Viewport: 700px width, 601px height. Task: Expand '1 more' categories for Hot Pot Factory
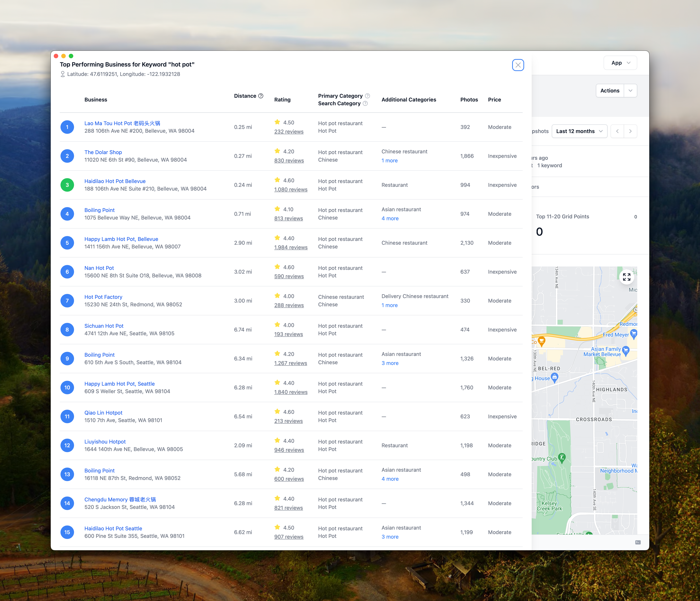[389, 305]
